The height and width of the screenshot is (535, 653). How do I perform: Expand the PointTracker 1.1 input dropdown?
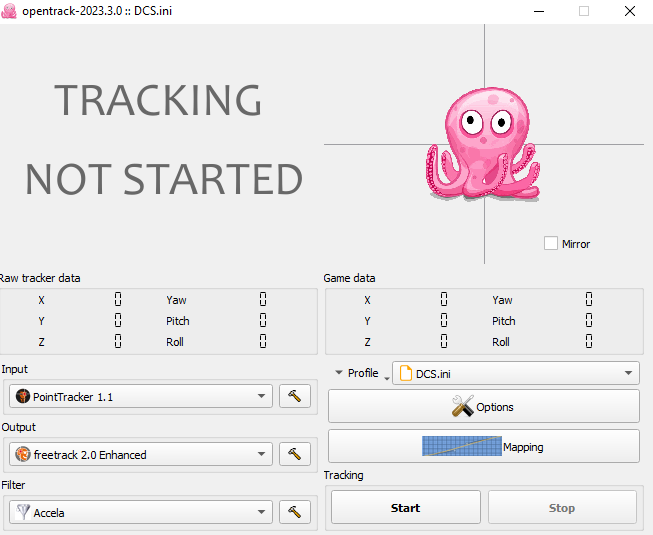pos(141,396)
